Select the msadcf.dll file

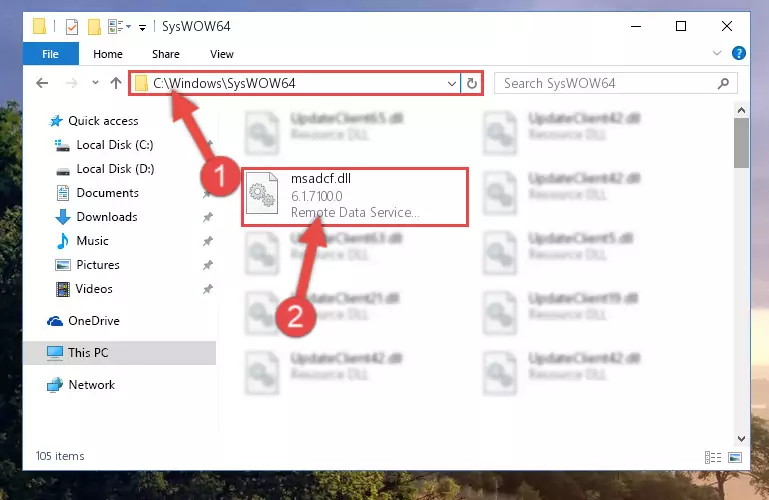tap(355, 197)
